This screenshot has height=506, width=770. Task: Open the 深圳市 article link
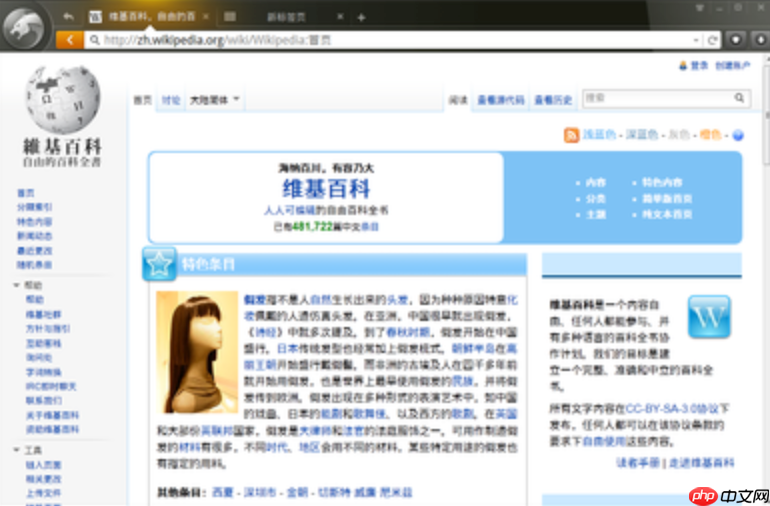tap(260, 492)
